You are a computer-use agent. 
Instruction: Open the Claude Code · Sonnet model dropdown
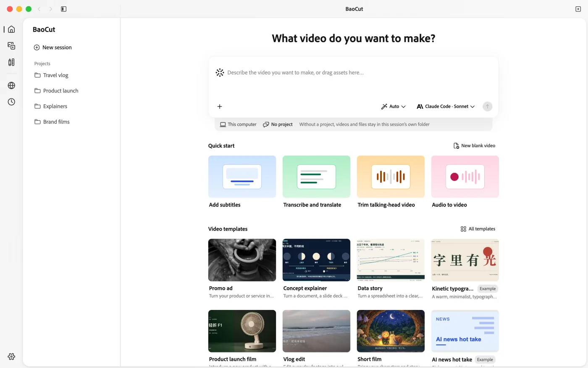coord(446,106)
